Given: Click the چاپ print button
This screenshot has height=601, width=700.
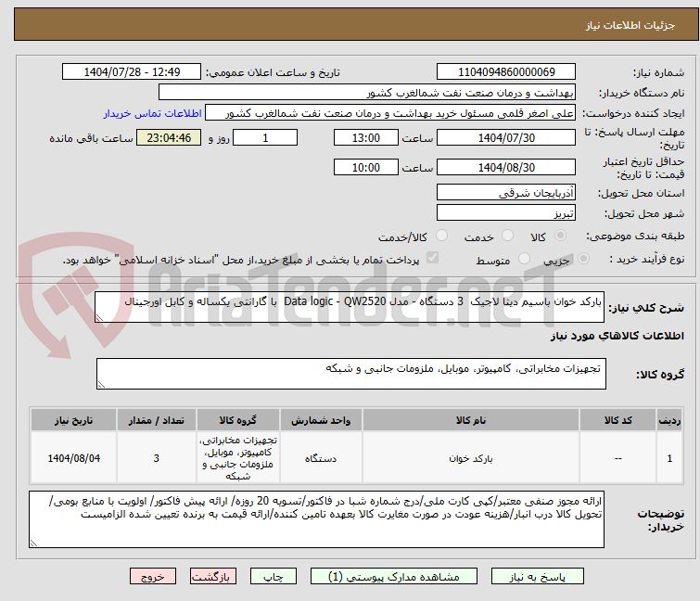Looking at the screenshot, I should click(274, 577).
